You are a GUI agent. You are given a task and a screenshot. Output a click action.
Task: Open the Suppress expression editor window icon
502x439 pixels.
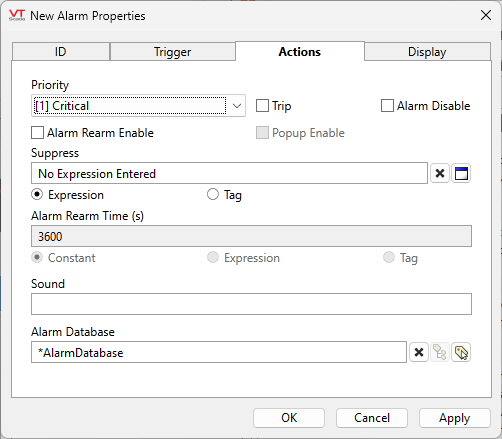pyautogui.click(x=461, y=173)
